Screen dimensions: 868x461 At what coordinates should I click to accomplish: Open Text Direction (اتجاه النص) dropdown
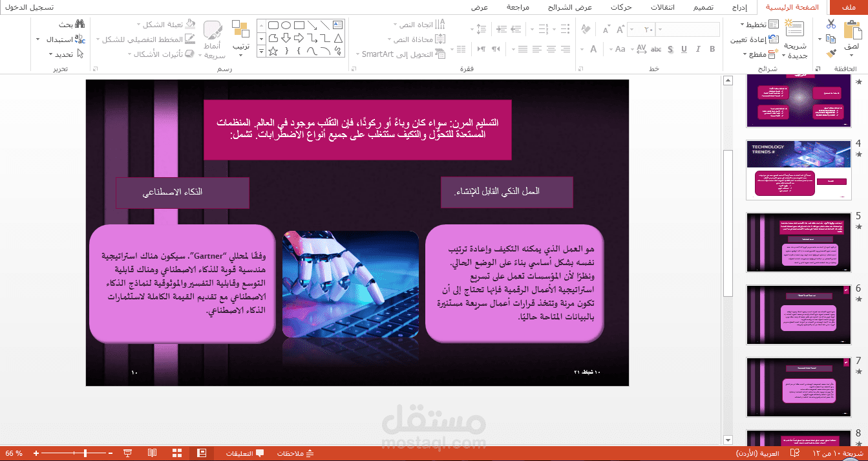point(419,25)
